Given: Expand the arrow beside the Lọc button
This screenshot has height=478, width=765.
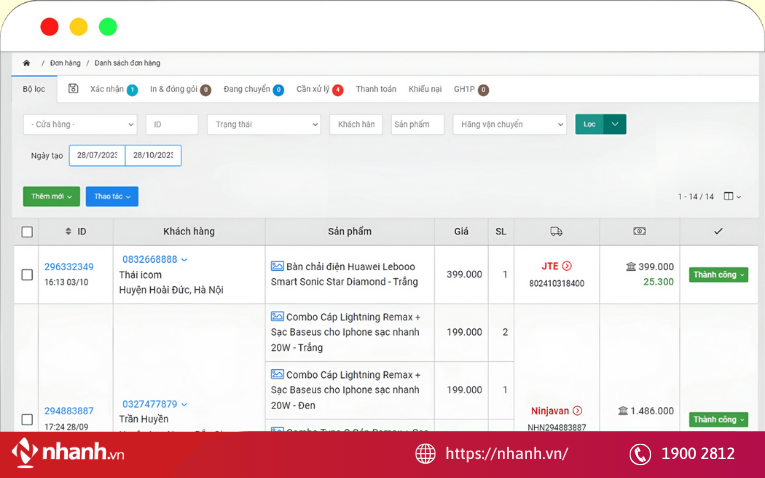Looking at the screenshot, I should click(615, 124).
